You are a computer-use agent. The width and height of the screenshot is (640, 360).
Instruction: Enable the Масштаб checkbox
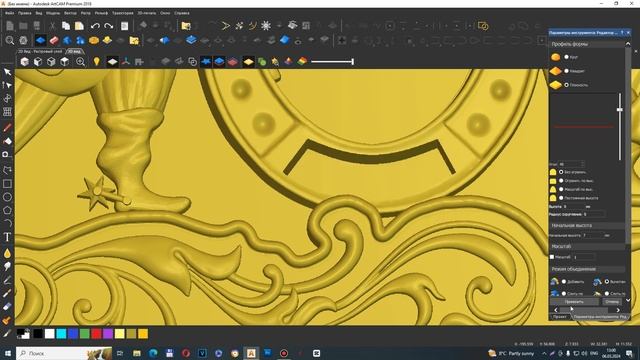click(x=552, y=257)
